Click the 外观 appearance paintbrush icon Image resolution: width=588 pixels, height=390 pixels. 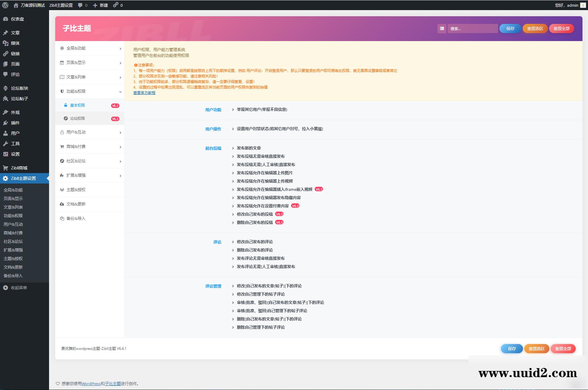pyautogui.click(x=6, y=112)
